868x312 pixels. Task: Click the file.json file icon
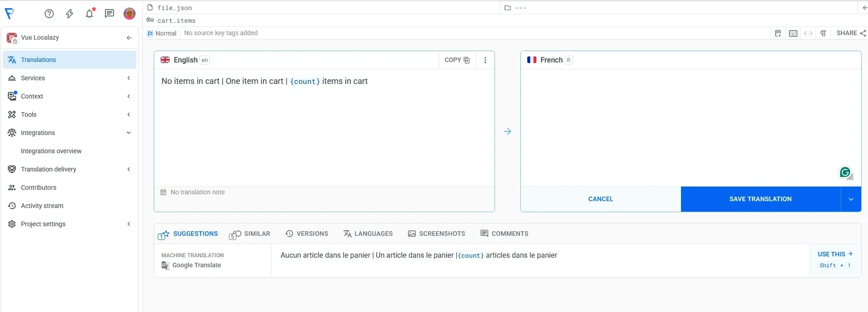click(x=150, y=7)
